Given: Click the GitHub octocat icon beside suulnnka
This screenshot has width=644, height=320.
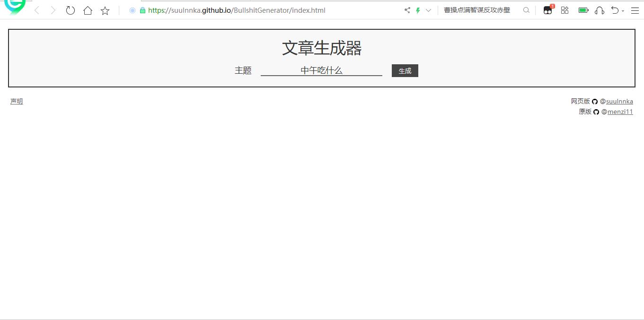Looking at the screenshot, I should (595, 101).
